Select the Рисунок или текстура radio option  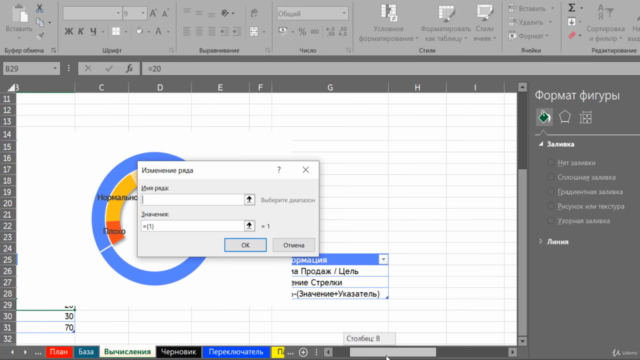551,206
